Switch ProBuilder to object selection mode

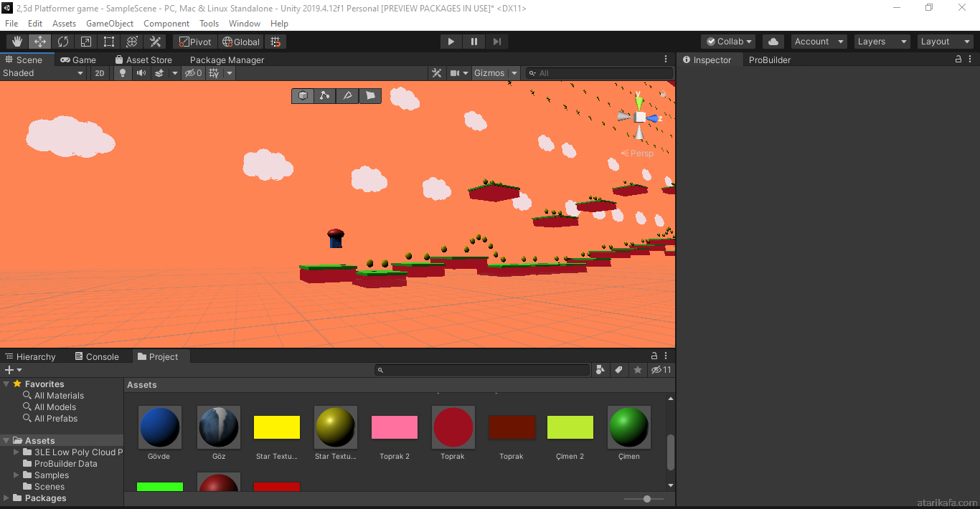[303, 95]
